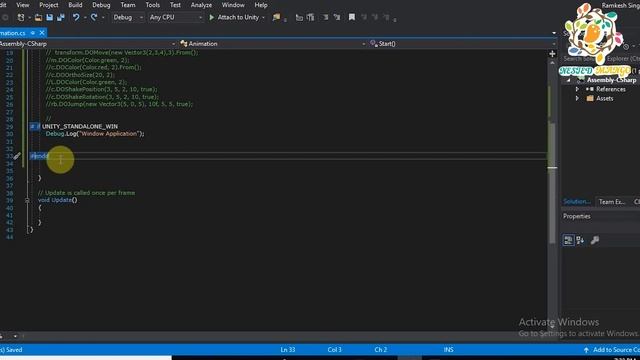Open the Debug configuration dropdown

[x=128, y=17]
